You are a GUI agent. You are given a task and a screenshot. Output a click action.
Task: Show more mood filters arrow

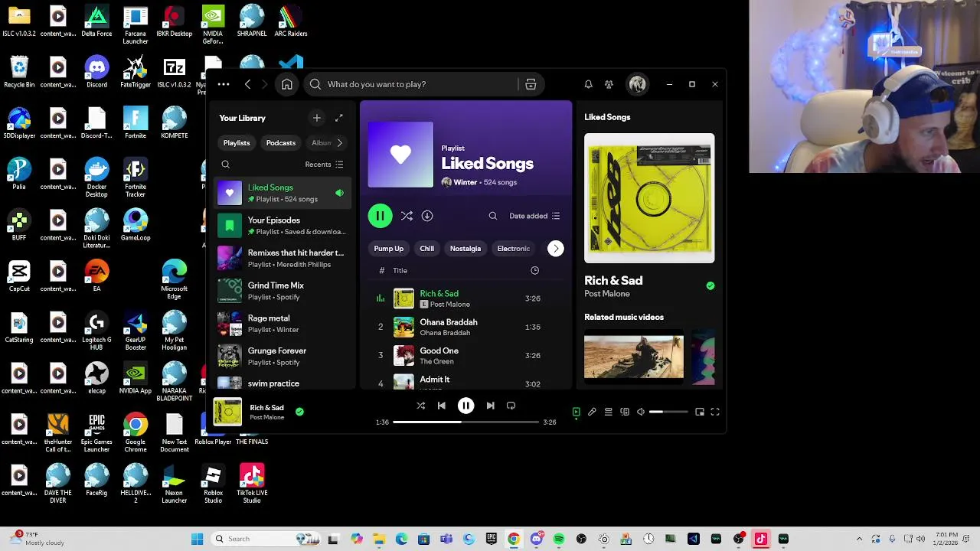click(556, 249)
